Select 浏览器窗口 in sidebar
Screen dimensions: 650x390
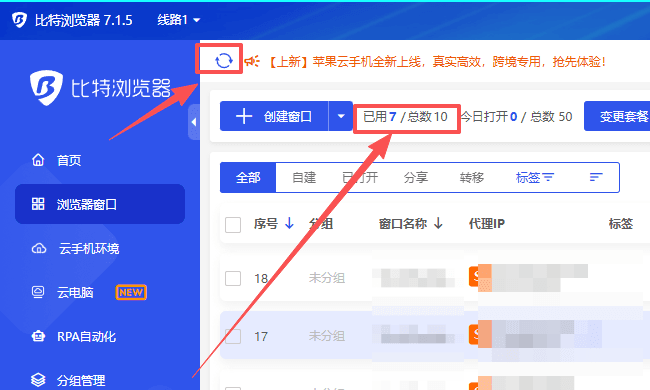click(x=100, y=204)
